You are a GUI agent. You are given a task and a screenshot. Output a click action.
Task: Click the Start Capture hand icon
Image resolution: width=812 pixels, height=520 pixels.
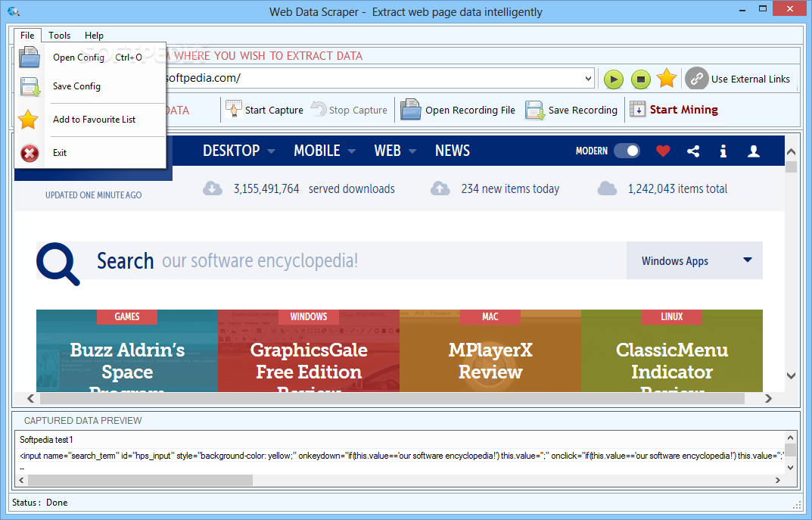pos(234,109)
